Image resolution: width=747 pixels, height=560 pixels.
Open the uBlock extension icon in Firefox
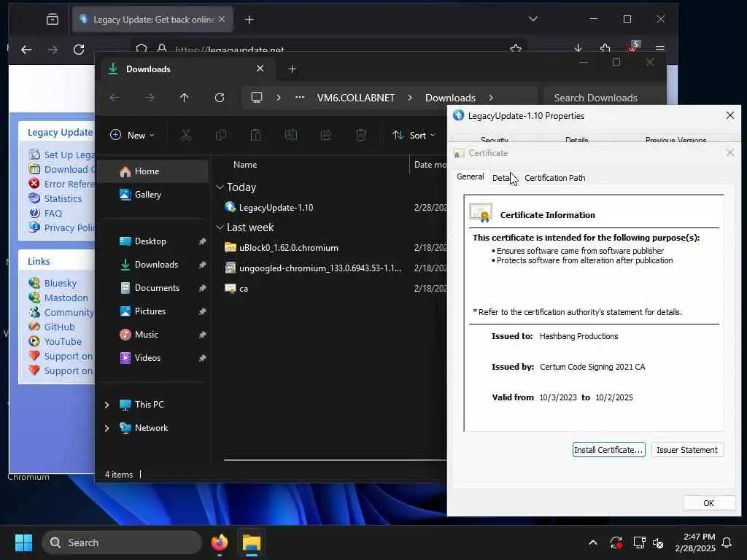[x=632, y=47]
